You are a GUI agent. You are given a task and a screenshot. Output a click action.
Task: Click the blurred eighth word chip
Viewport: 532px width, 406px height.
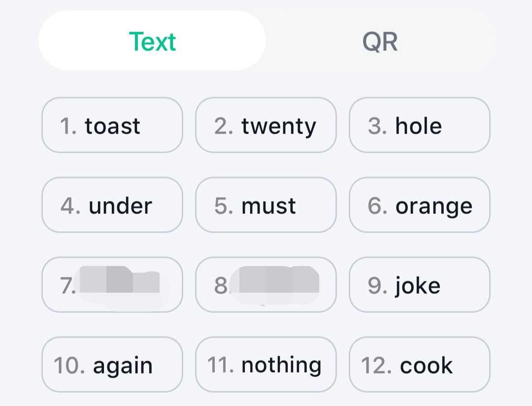tap(266, 284)
